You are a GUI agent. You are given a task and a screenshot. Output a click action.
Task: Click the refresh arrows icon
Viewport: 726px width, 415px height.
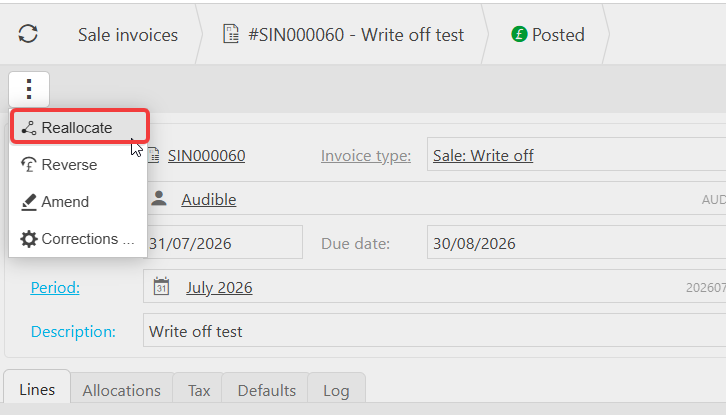point(28,34)
